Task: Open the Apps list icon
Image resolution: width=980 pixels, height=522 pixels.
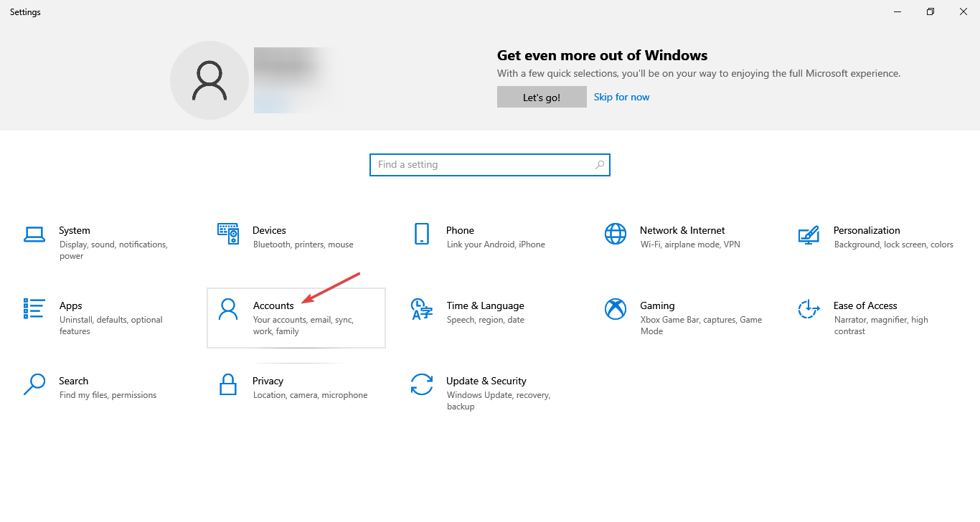Action: 34,309
